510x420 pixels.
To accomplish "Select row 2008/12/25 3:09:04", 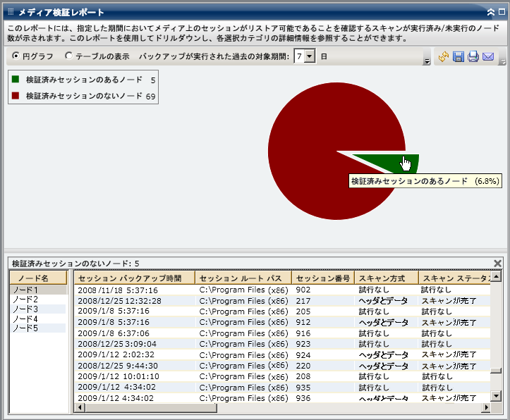I will pyautogui.click(x=282, y=344).
